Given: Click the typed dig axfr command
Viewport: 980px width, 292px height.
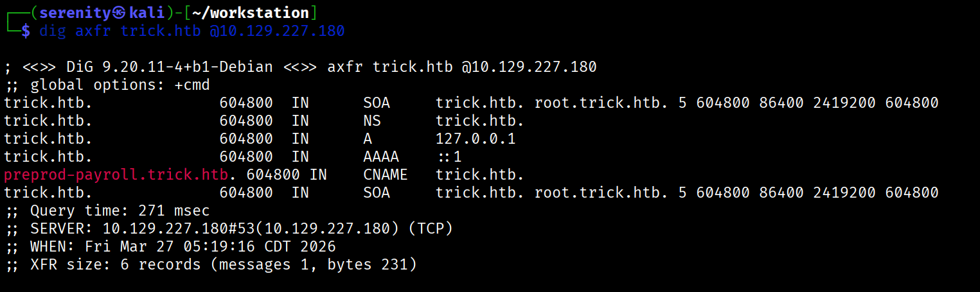Looking at the screenshot, I should [x=192, y=31].
